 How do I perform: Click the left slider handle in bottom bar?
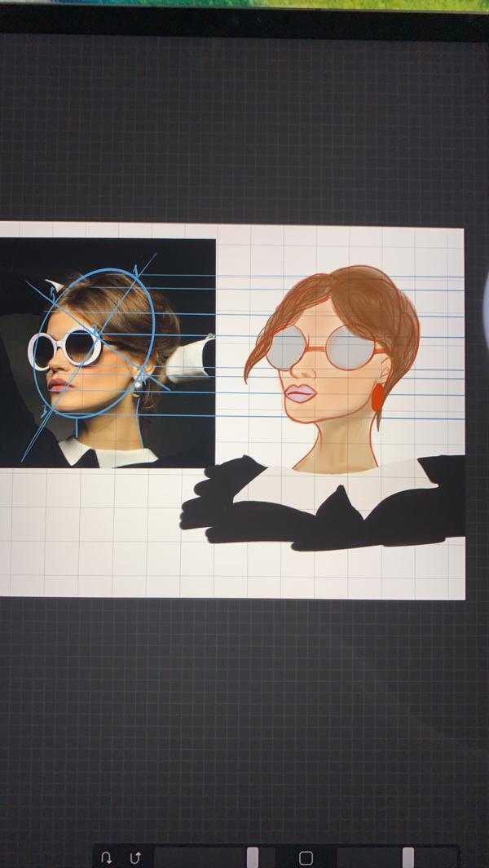tap(253, 857)
